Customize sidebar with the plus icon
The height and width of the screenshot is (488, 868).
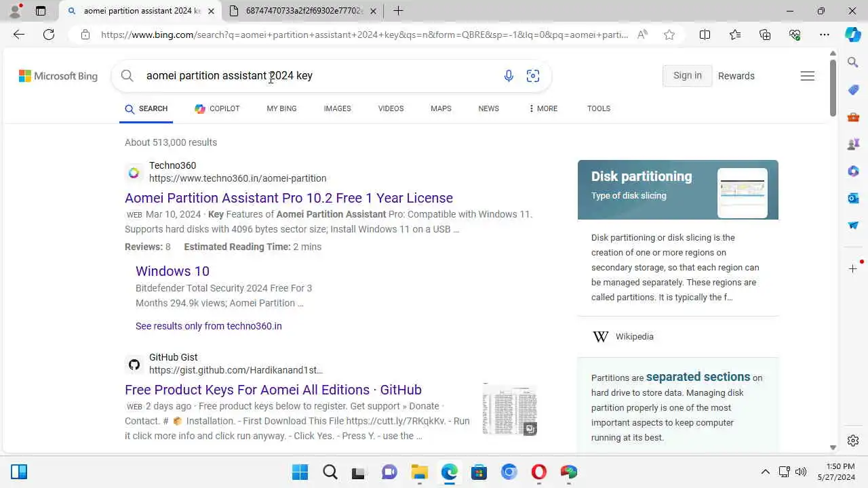point(853,269)
